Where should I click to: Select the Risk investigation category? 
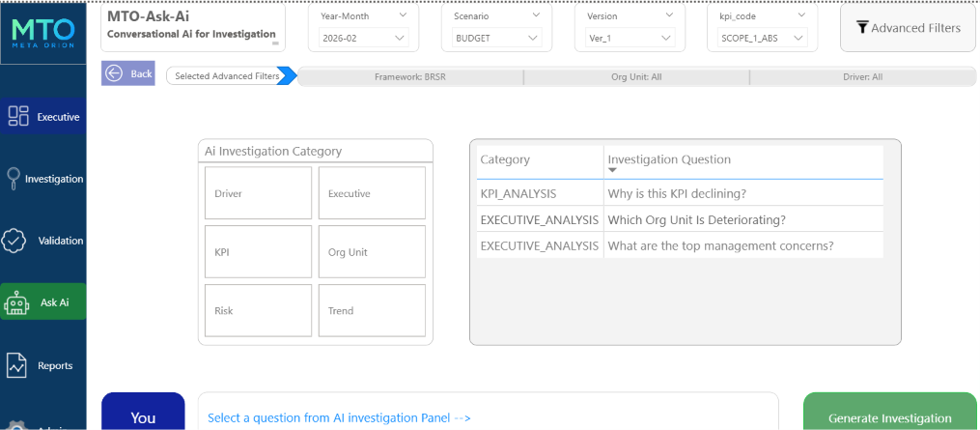(258, 310)
